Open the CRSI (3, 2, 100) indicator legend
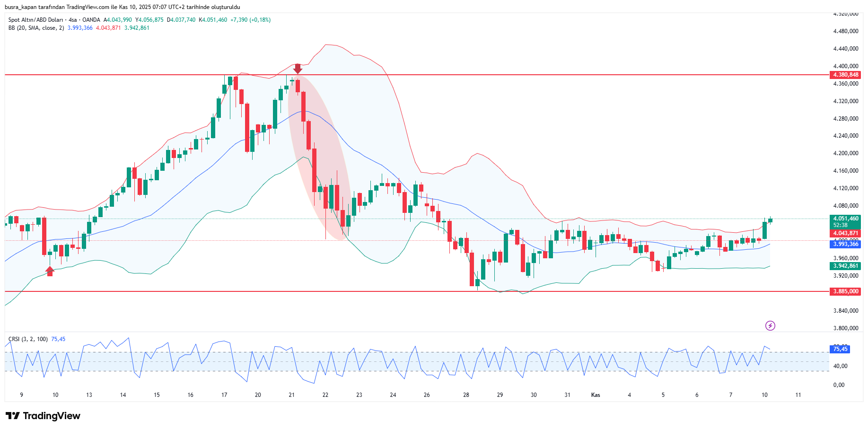 click(28, 339)
